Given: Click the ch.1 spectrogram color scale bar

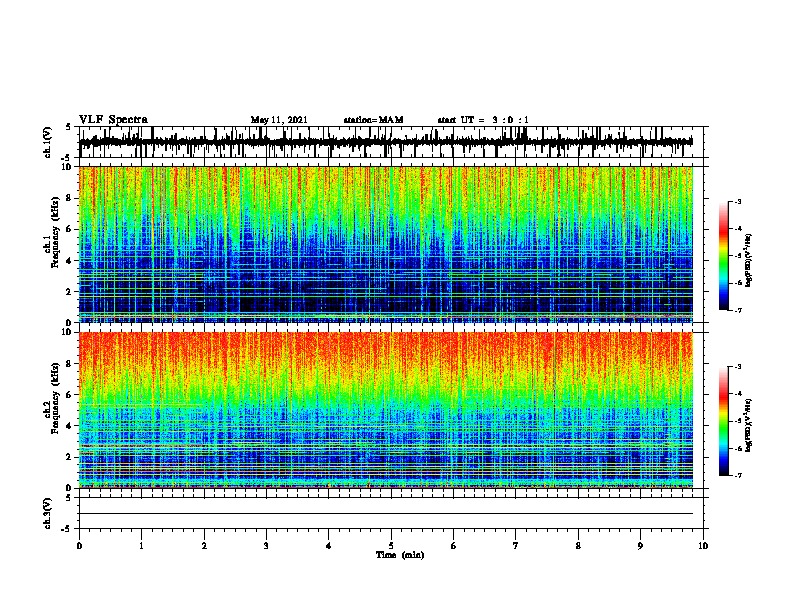Looking at the screenshot, I should [723, 256].
